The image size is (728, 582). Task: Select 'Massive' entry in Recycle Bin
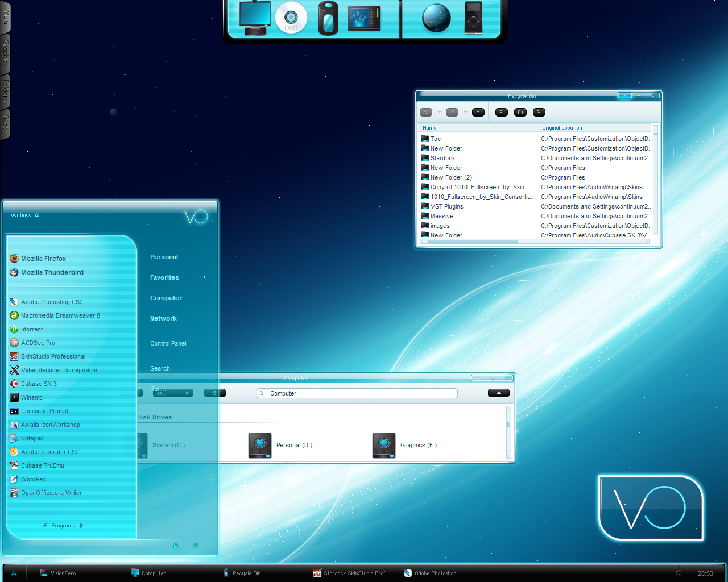tap(442, 217)
